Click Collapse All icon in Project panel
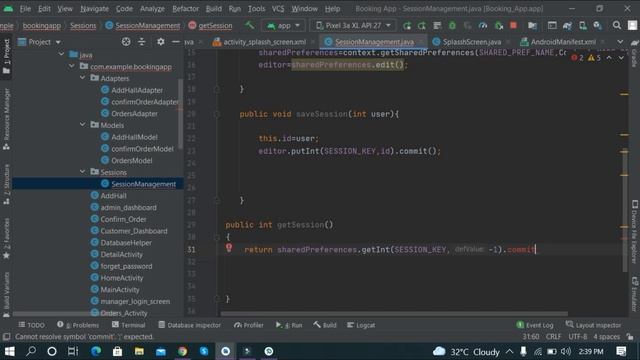 (x=142, y=42)
